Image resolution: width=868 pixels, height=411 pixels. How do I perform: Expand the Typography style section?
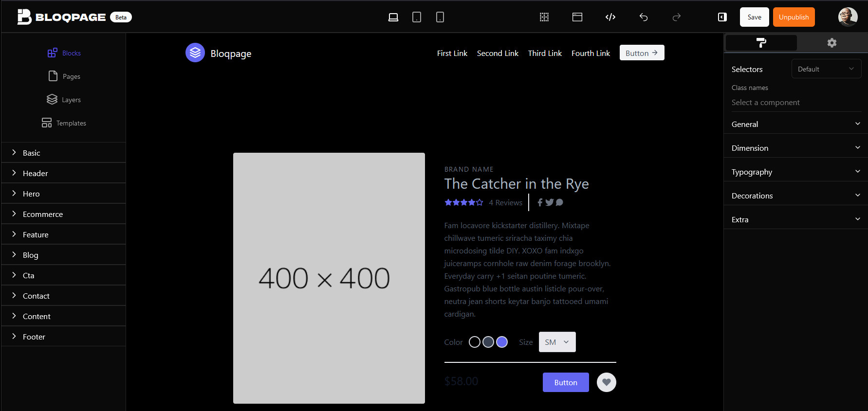point(796,172)
